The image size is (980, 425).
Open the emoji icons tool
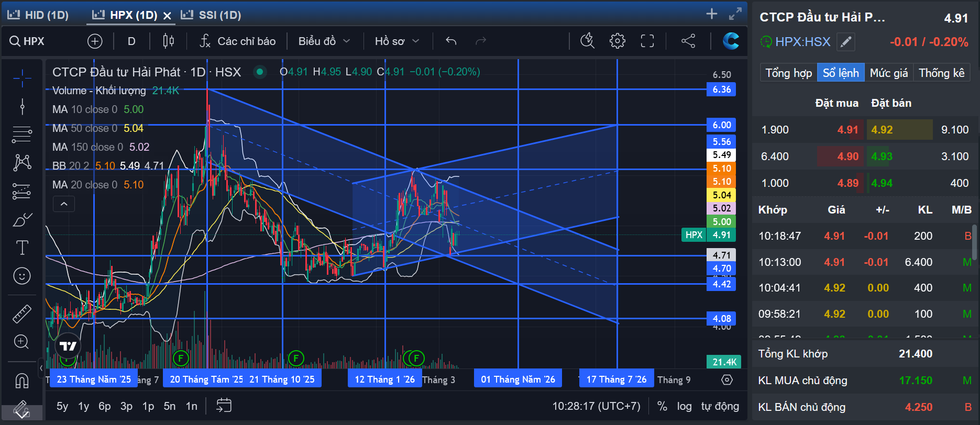click(x=22, y=276)
